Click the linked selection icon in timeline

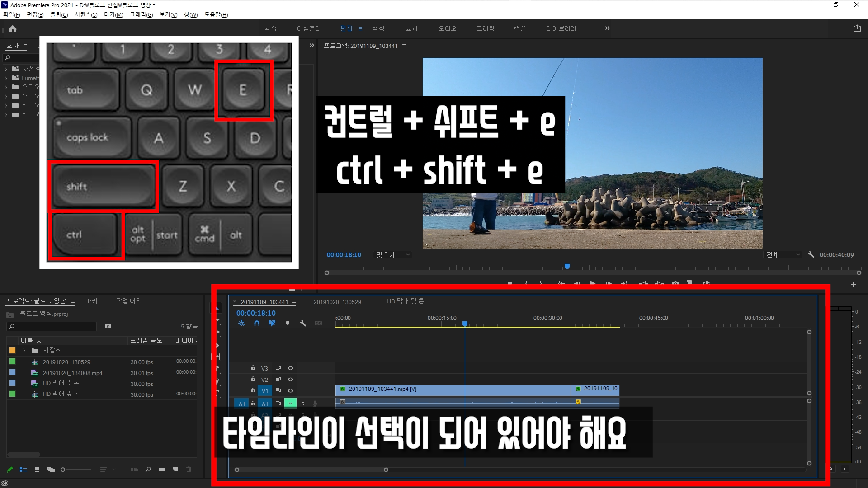(x=272, y=324)
